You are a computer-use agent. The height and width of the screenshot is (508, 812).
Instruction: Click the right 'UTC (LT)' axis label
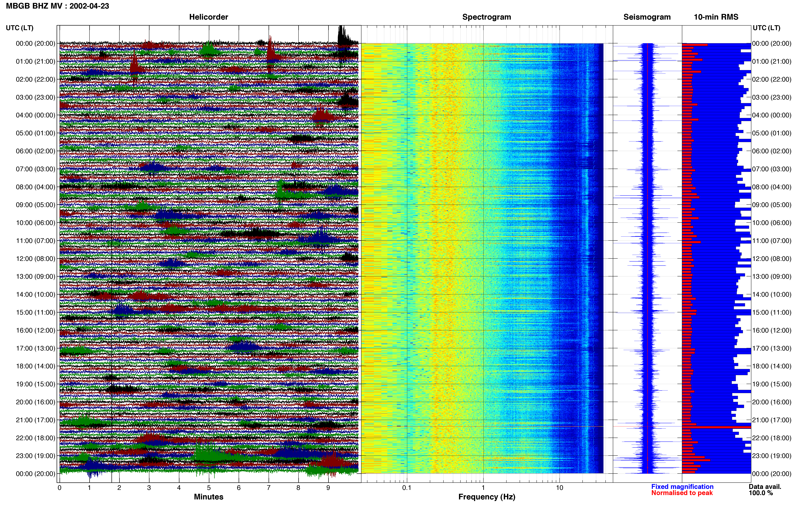click(x=766, y=28)
